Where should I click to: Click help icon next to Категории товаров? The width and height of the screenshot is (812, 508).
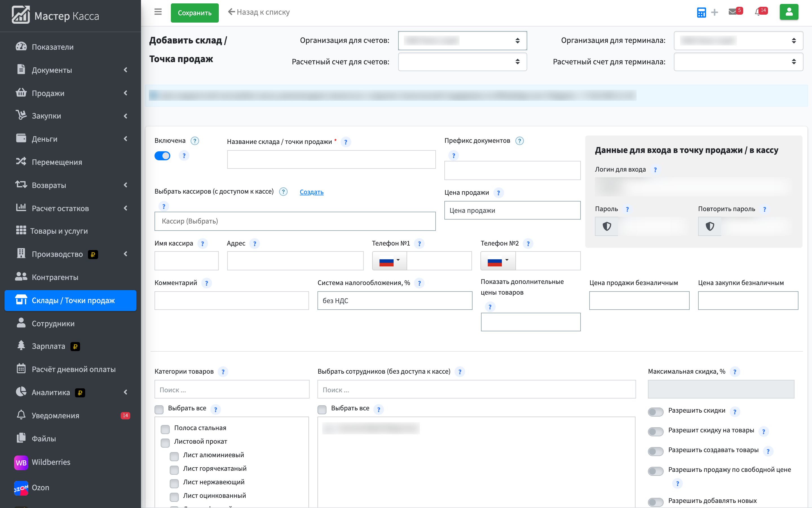(x=223, y=372)
